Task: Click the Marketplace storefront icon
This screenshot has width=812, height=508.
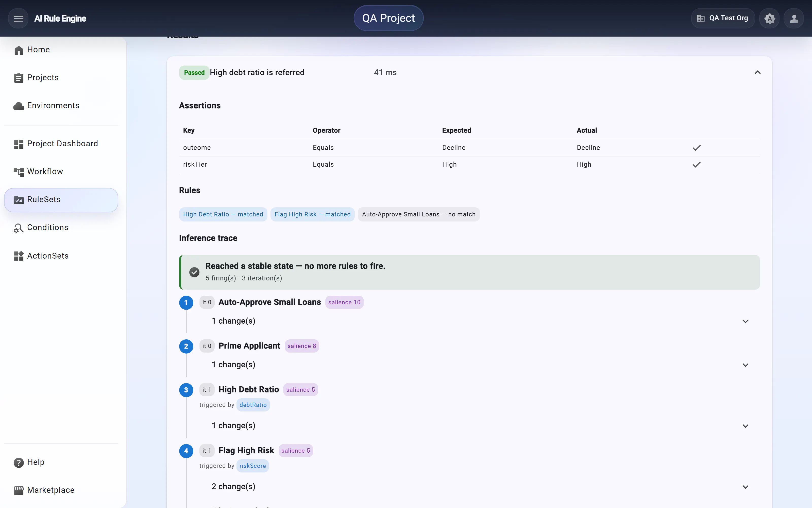Action: [x=19, y=490]
